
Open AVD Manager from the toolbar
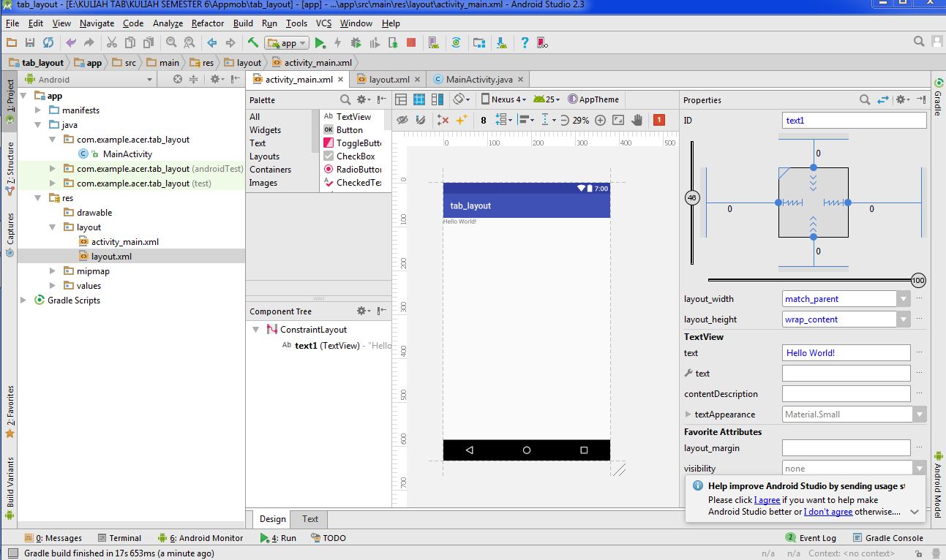click(433, 43)
